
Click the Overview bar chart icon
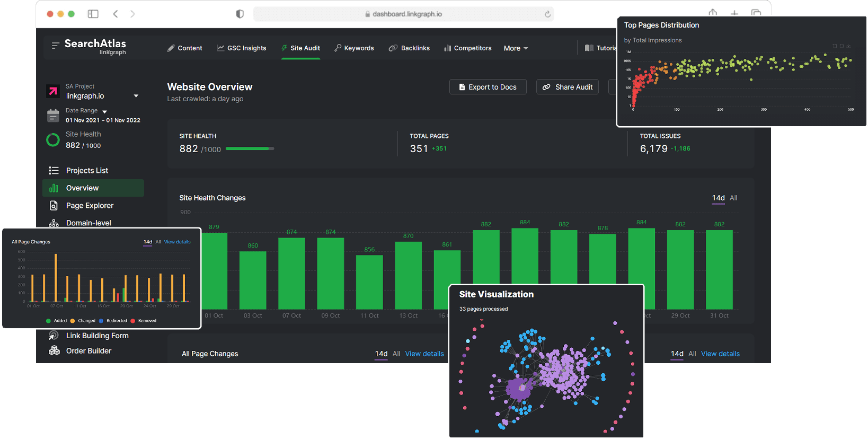tap(54, 188)
